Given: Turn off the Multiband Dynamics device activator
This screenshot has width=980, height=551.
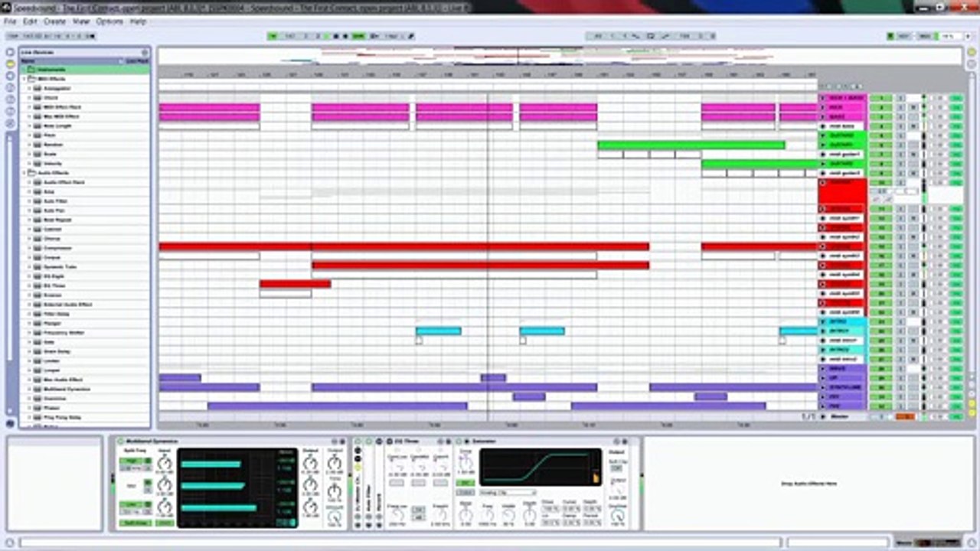Looking at the screenshot, I should [121, 442].
